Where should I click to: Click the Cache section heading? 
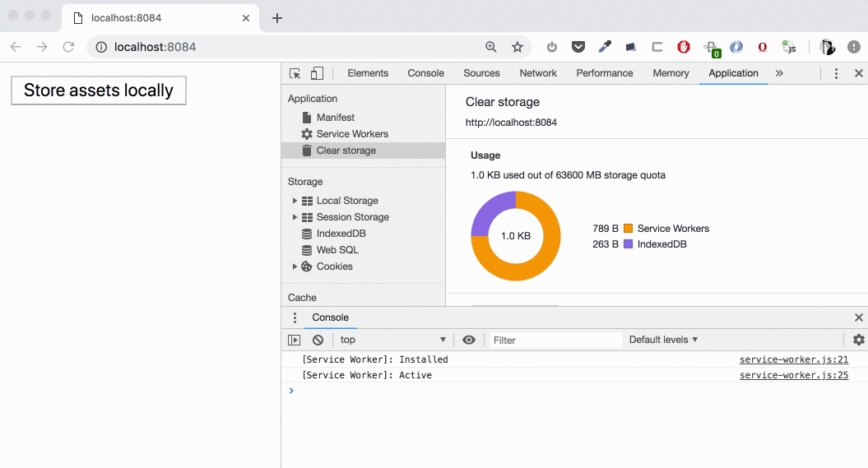click(x=302, y=298)
